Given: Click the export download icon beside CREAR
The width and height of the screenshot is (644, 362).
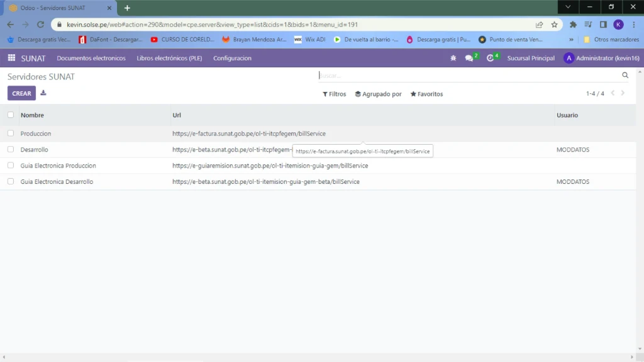Looking at the screenshot, I should pyautogui.click(x=43, y=93).
